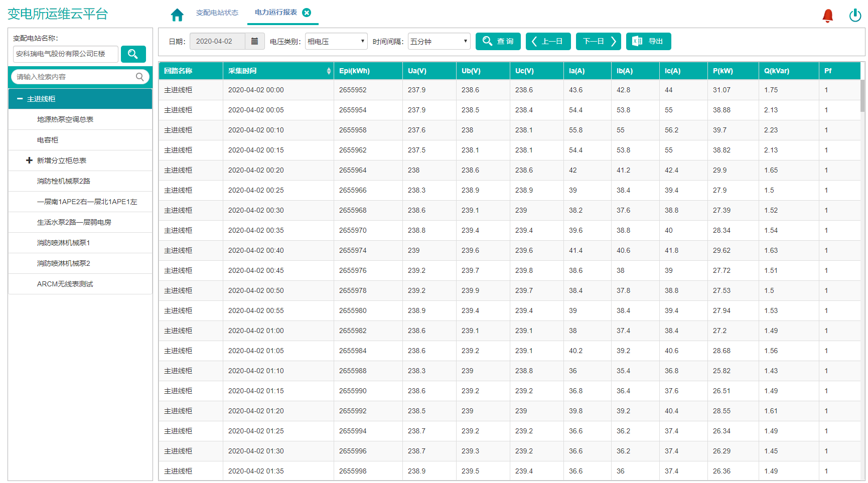Open the alarm bell notifications
The height and width of the screenshot is (483, 868).
point(828,16)
